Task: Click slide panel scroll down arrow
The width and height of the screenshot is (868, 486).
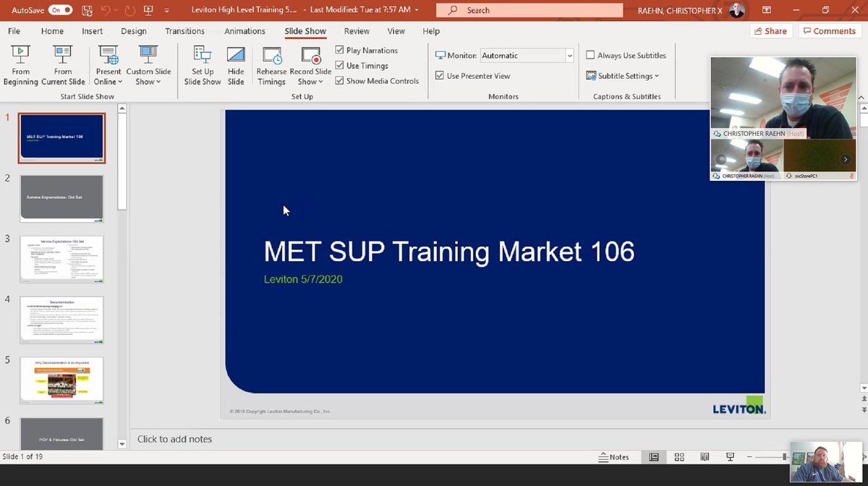Action: coord(122,443)
